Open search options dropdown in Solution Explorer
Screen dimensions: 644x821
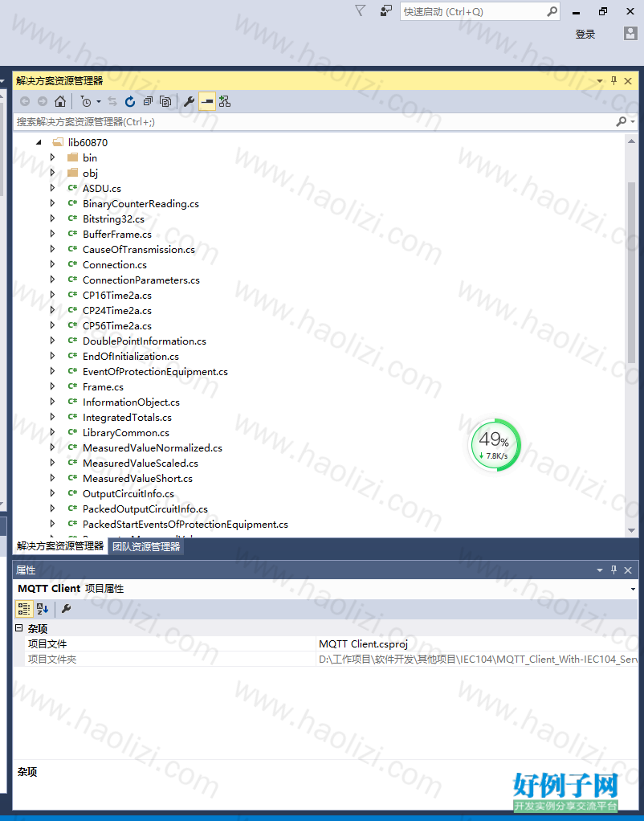pos(633,121)
